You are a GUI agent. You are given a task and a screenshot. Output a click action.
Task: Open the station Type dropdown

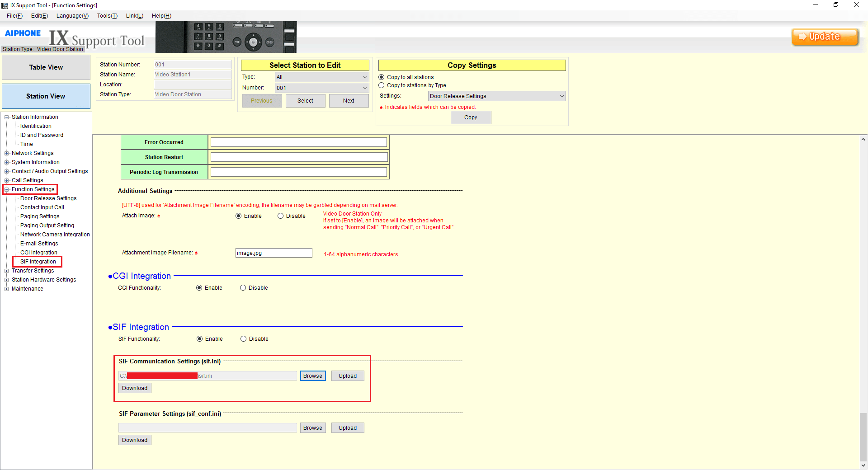pyautogui.click(x=322, y=77)
